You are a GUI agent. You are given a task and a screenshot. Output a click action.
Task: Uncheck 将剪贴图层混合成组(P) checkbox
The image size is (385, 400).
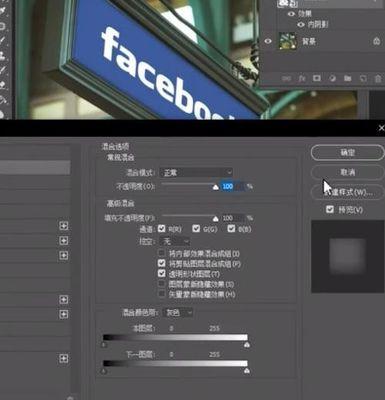point(162,263)
